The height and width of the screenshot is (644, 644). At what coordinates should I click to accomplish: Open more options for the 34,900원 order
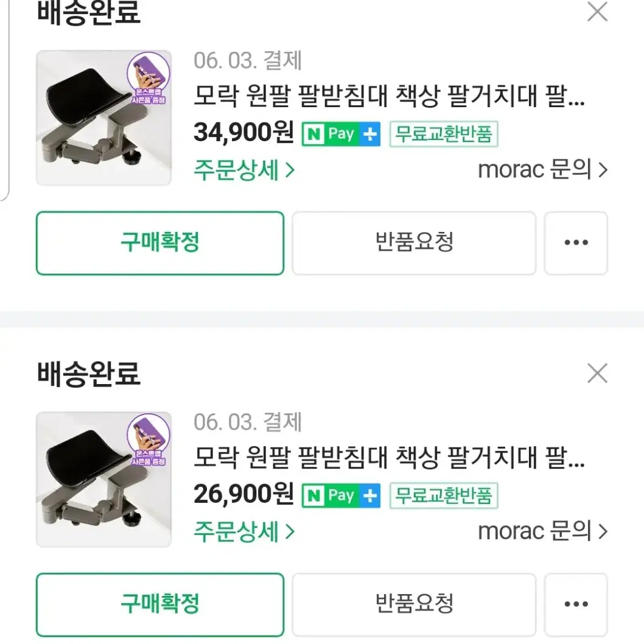576,243
